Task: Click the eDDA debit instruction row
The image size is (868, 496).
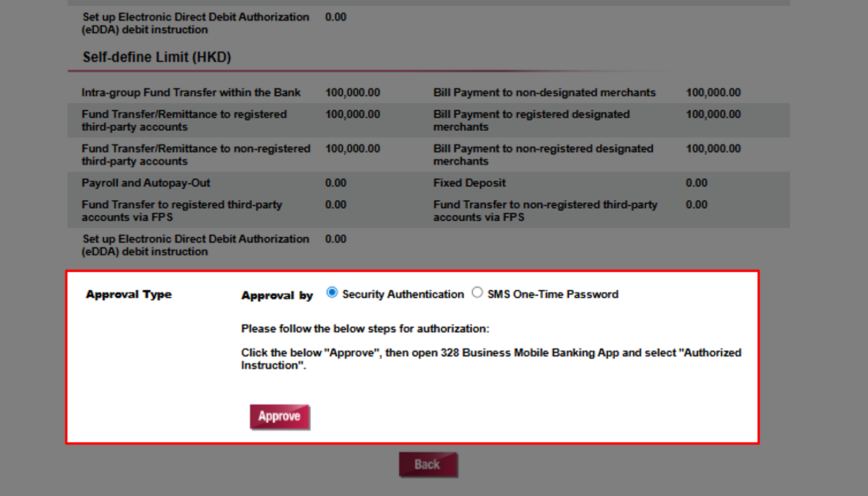Action: point(195,245)
